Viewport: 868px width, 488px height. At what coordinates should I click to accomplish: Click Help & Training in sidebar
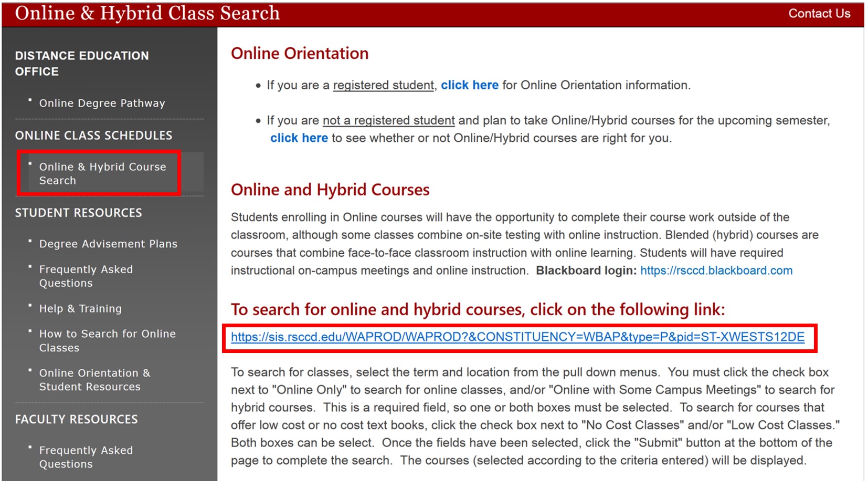pyautogui.click(x=80, y=308)
